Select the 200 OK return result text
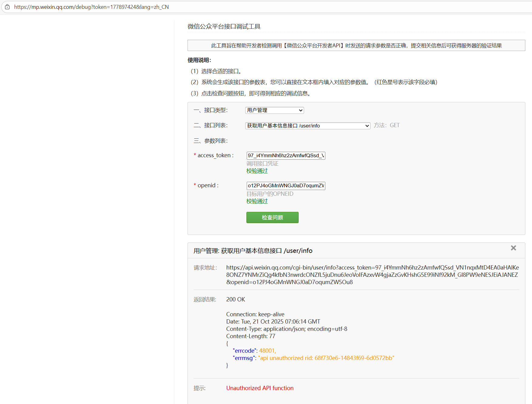 [x=236, y=299]
